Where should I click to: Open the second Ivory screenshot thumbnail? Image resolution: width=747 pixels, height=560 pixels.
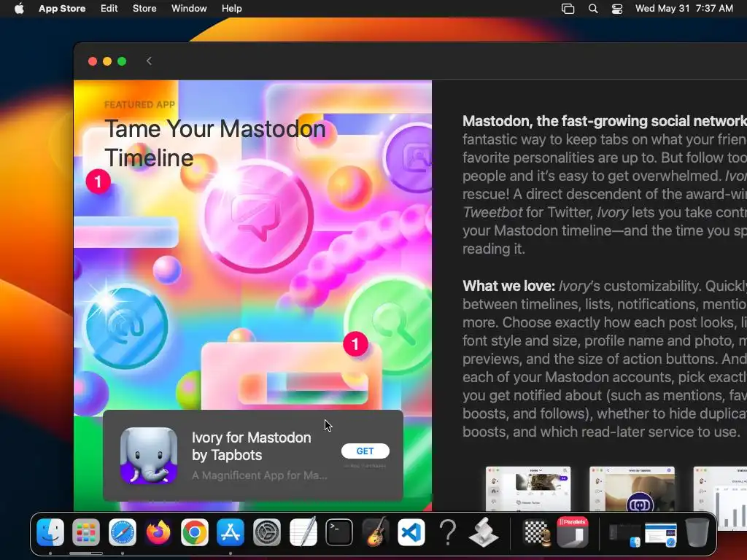click(x=632, y=489)
